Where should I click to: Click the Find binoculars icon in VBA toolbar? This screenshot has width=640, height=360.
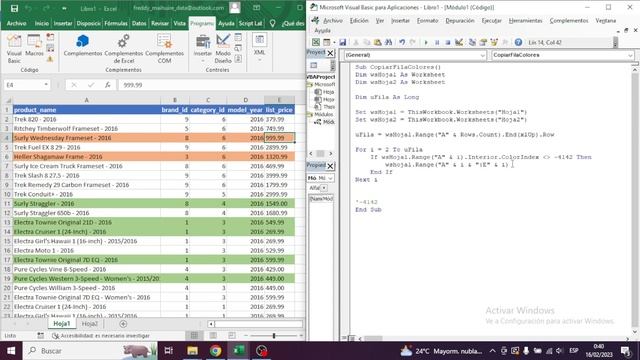point(388,42)
